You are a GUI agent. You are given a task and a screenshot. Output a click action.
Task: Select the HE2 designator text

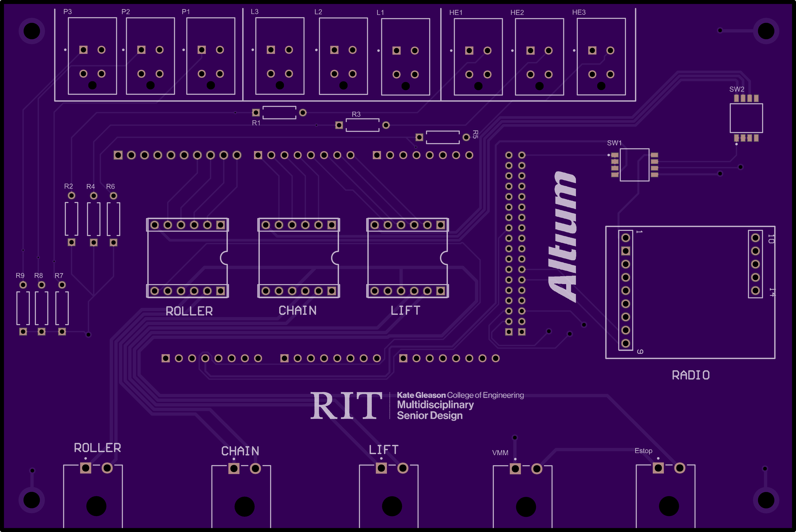click(517, 13)
